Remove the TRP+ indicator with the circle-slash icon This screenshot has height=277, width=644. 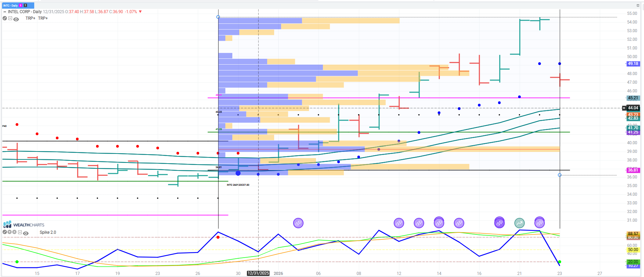4,18
